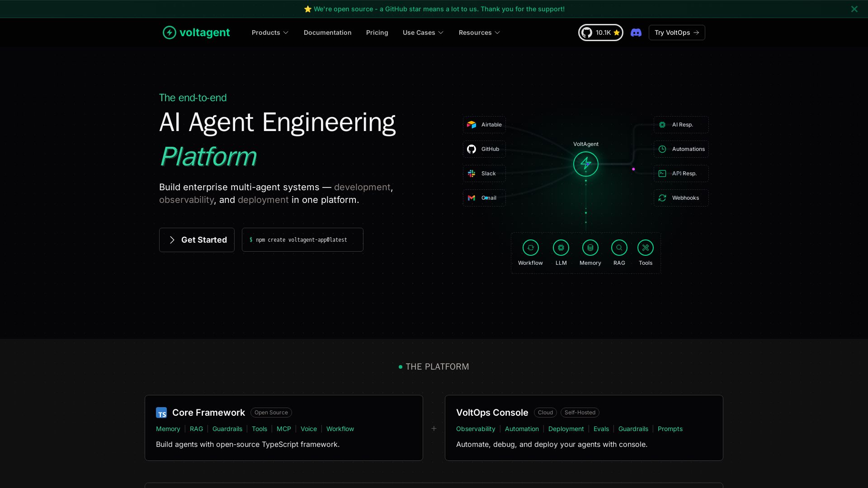Click the Cloud badge on VoltOps Console
Viewport: 868px width, 488px height.
pos(545,413)
